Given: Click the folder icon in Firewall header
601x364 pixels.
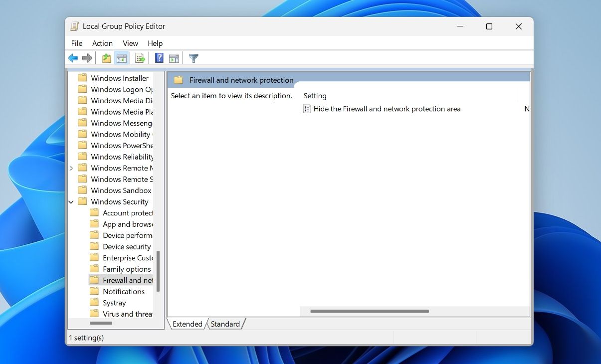Looking at the screenshot, I should click(179, 80).
